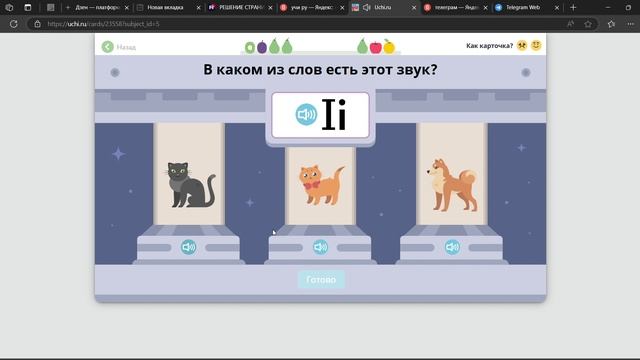Open the favorites list button
The image size is (640, 360).
[x=611, y=24]
